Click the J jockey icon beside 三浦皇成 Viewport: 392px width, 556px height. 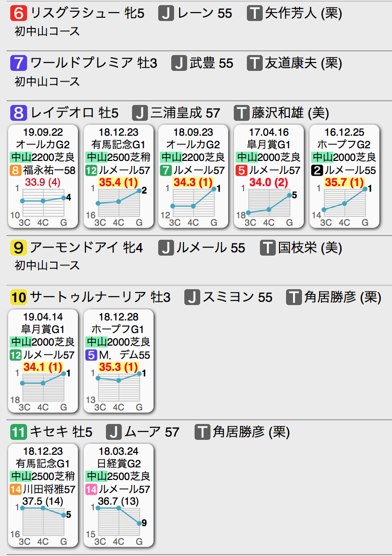[140, 113]
